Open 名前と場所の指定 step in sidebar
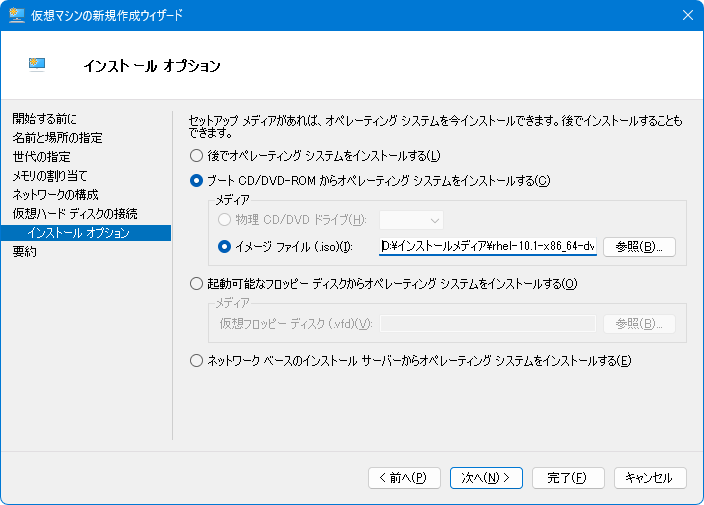The image size is (704, 505). (57, 138)
